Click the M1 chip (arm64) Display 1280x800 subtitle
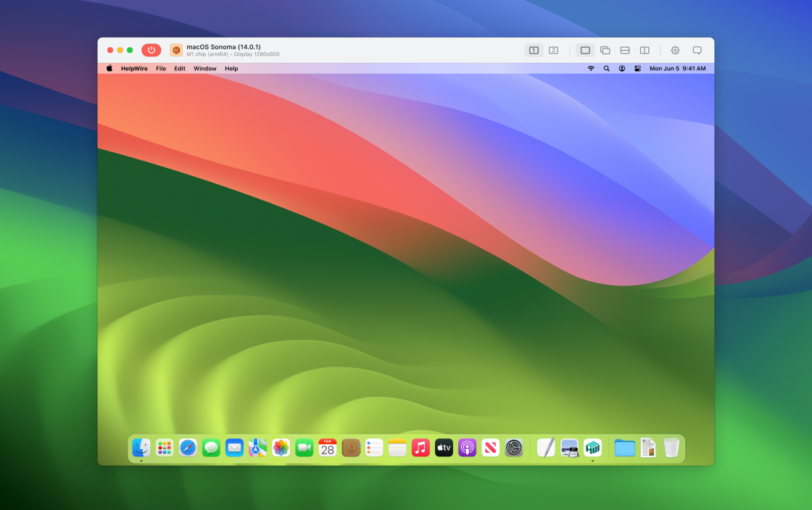 coord(233,54)
